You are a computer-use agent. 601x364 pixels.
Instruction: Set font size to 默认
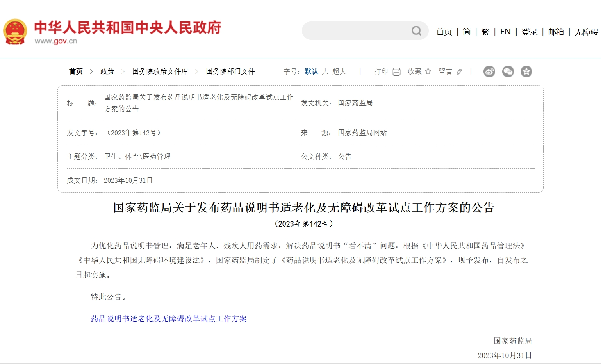tap(311, 71)
